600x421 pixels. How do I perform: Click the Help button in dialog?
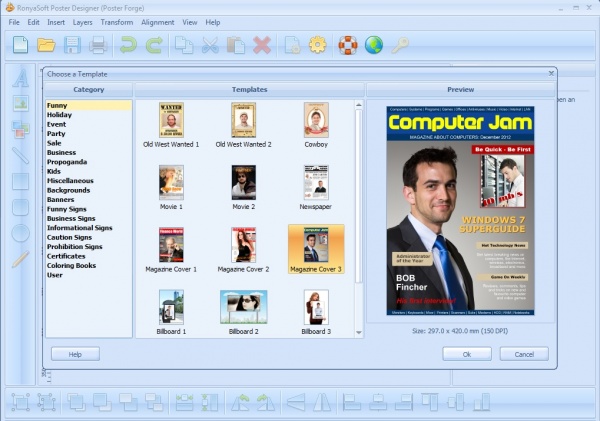click(75, 354)
